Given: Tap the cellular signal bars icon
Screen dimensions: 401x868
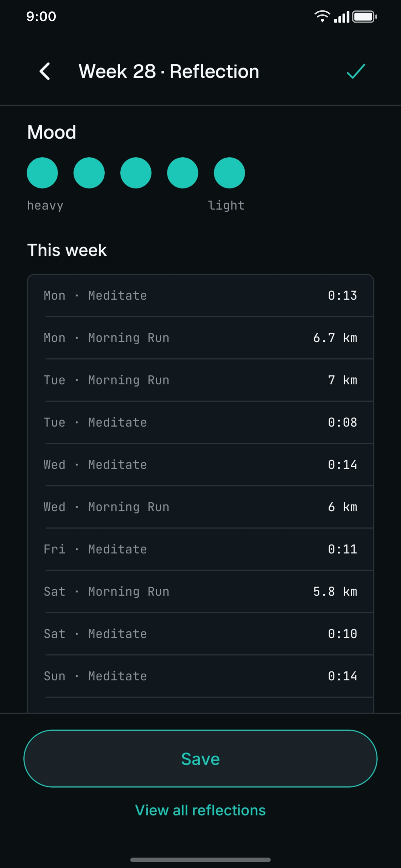Looking at the screenshot, I should [342, 17].
